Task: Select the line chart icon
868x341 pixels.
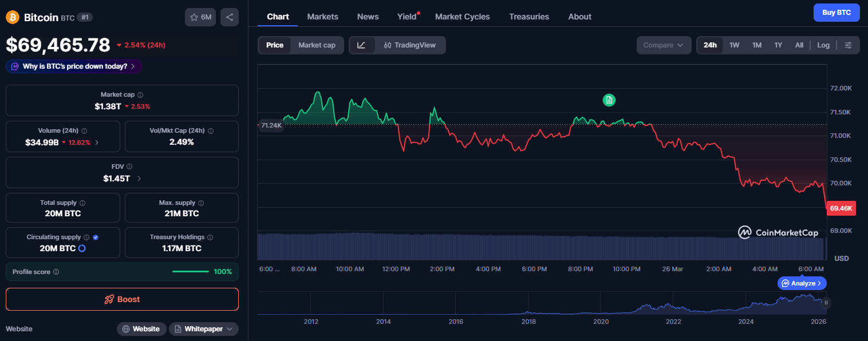Action: pos(362,45)
